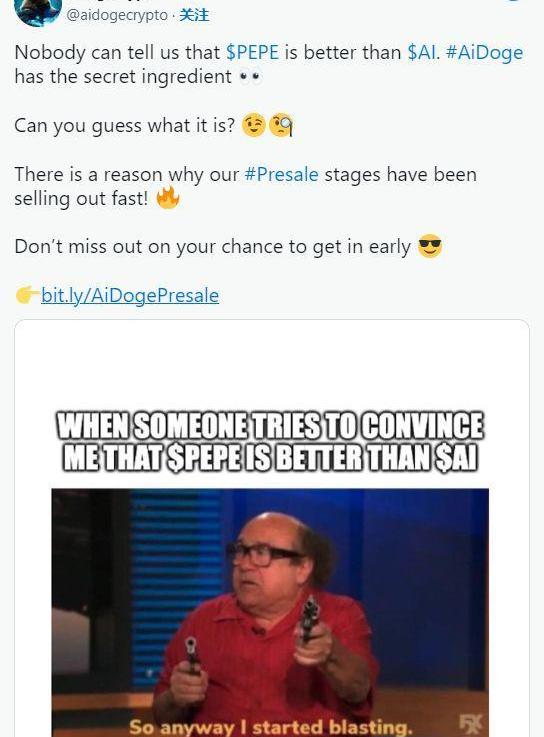This screenshot has height=737, width=544.
Task: Open the man-with-two-guns meme image
Action: point(270,612)
